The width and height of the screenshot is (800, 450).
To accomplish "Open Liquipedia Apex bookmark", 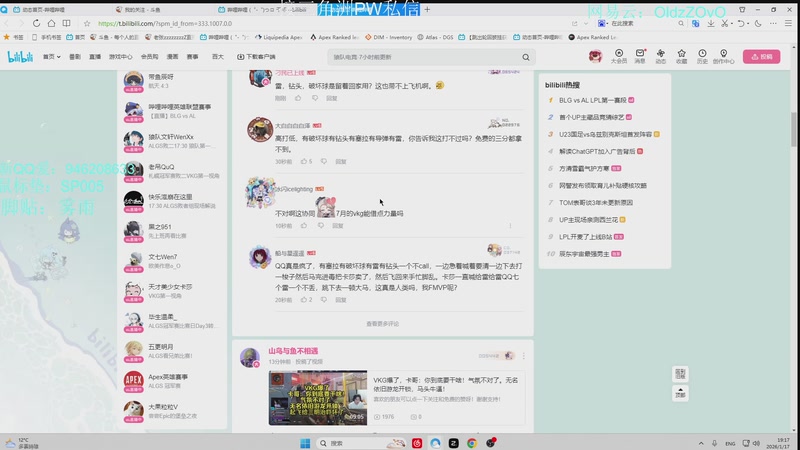I will click(x=279, y=37).
